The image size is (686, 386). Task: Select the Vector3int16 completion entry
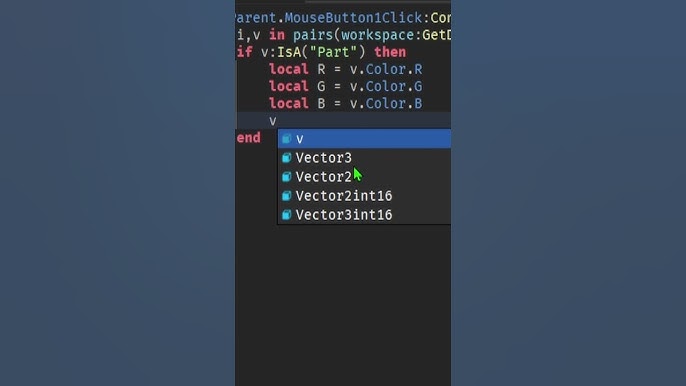coord(364,215)
